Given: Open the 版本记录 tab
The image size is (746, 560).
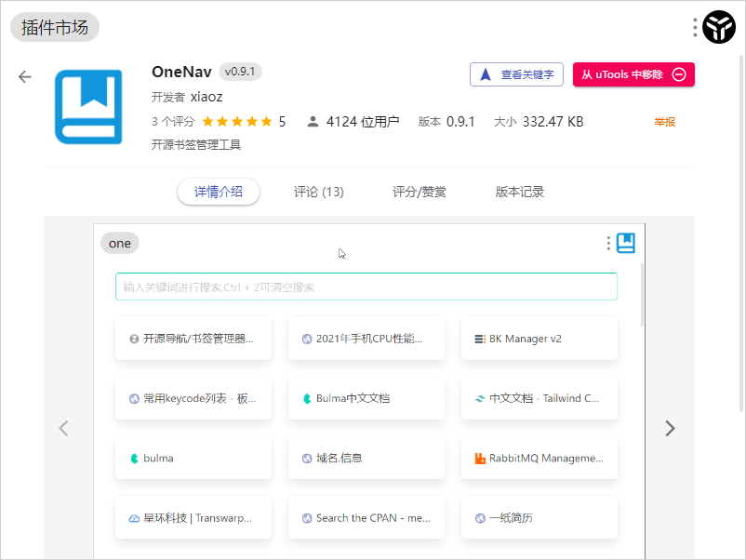Looking at the screenshot, I should pyautogui.click(x=517, y=192).
